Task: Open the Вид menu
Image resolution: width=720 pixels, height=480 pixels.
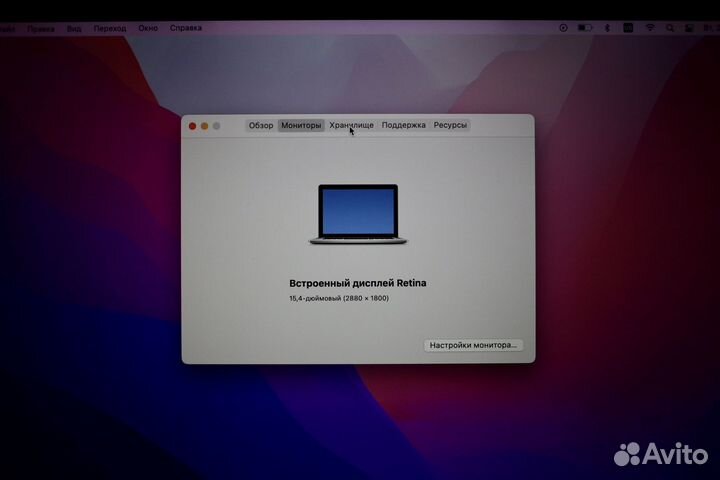Action: coord(74,28)
